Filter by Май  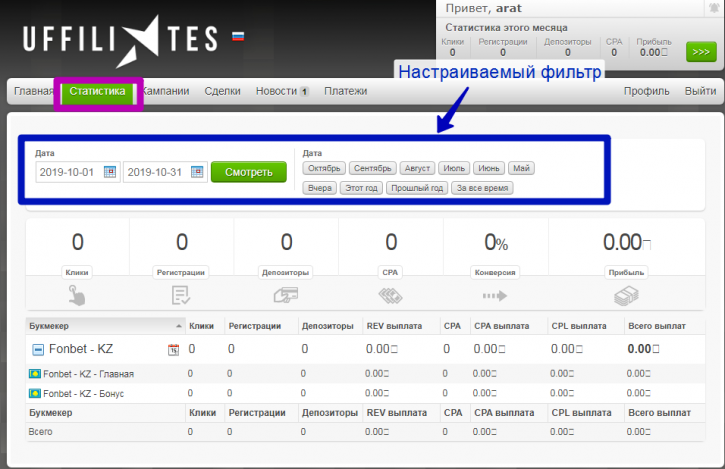click(521, 168)
